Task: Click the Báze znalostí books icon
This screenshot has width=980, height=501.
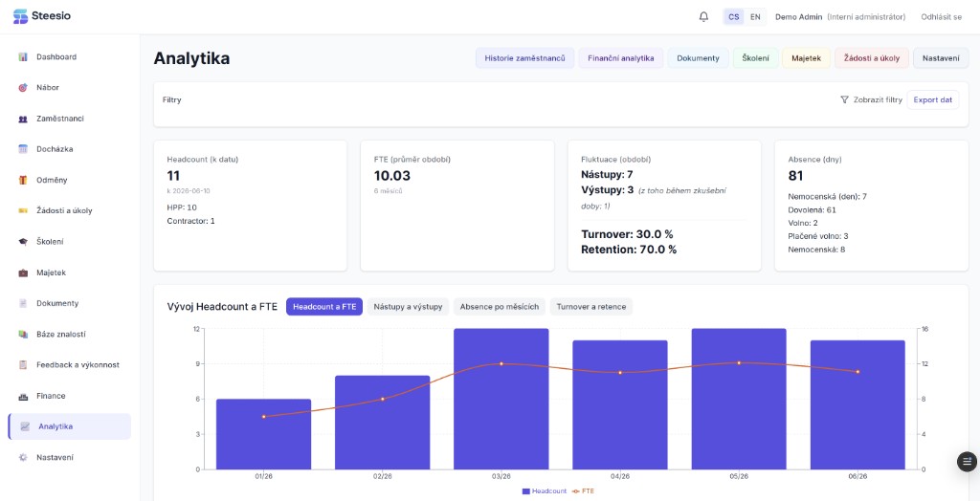Action: (x=23, y=335)
